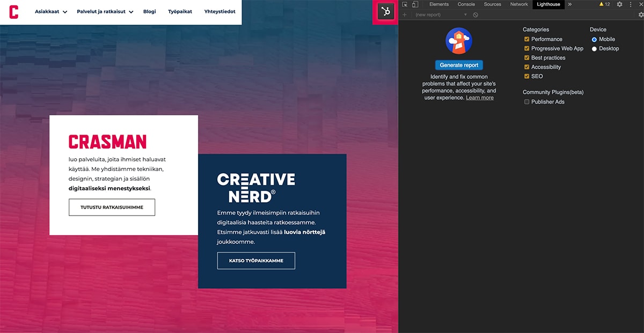Viewport: 644px width, 333px height.
Task: Click the Crasman C logo in header
Action: point(14,12)
